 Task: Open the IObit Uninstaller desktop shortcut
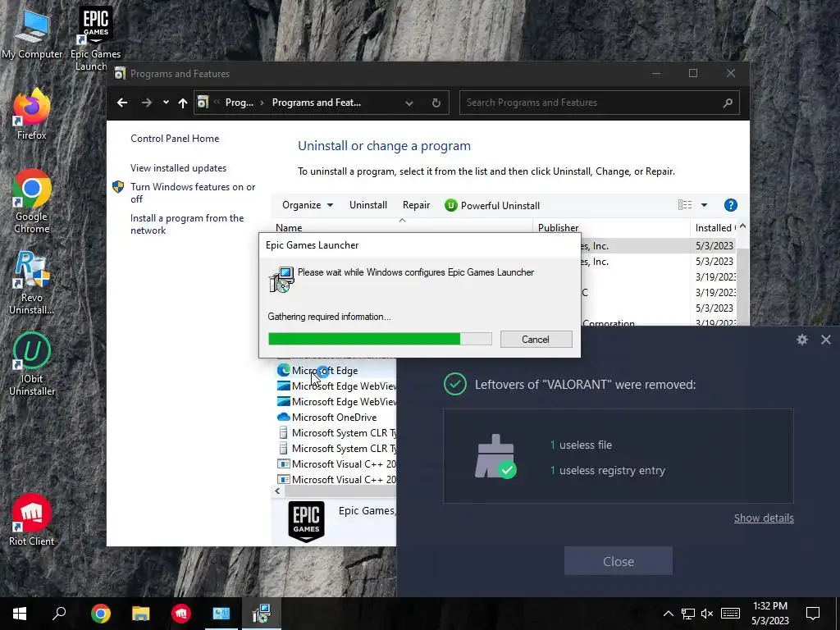[x=32, y=364]
